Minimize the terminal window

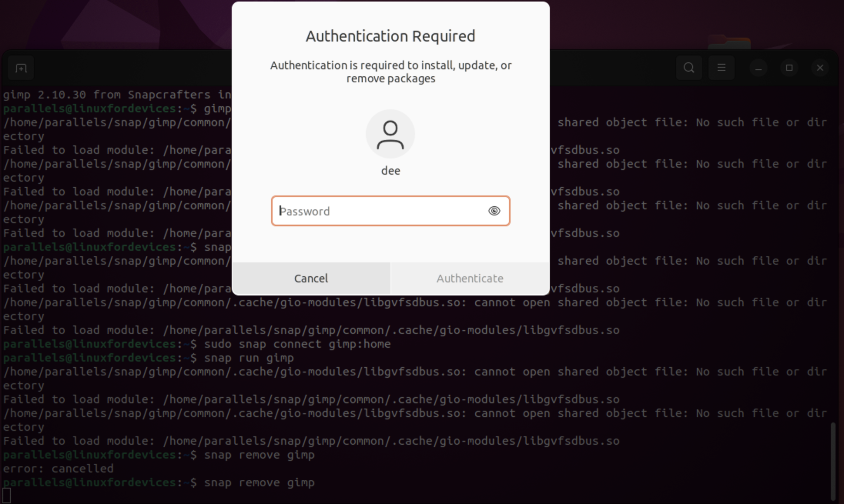tap(758, 68)
